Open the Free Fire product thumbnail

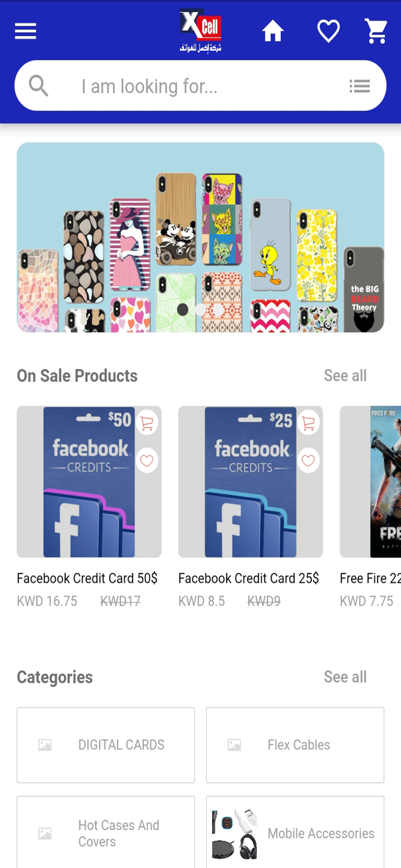(370, 482)
